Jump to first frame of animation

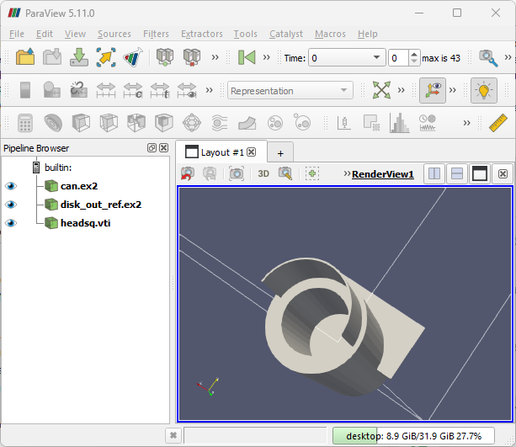click(247, 57)
